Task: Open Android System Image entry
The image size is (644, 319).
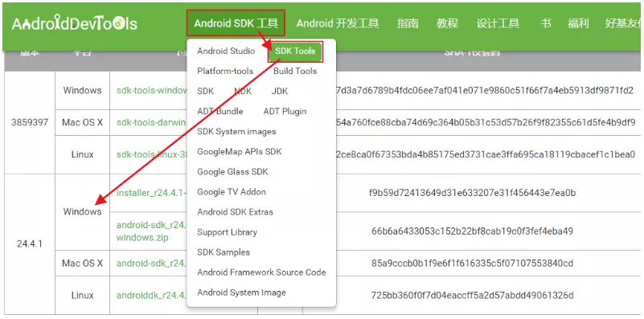Action: (241, 292)
